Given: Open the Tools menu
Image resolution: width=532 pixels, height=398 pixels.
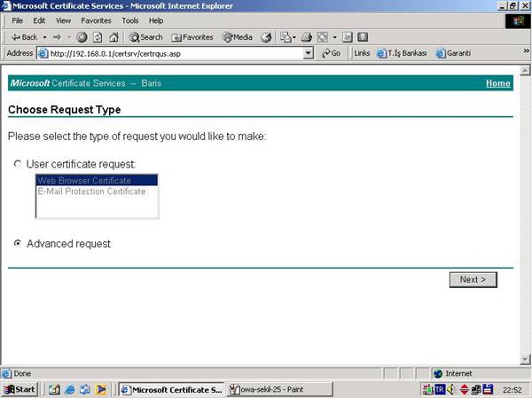Looking at the screenshot, I should coord(130,20).
